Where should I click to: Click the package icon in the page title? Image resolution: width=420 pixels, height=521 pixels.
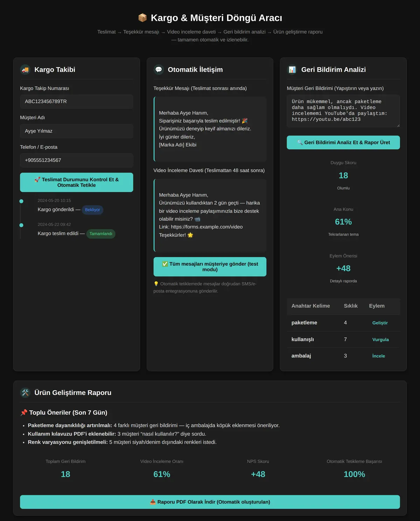tap(142, 18)
